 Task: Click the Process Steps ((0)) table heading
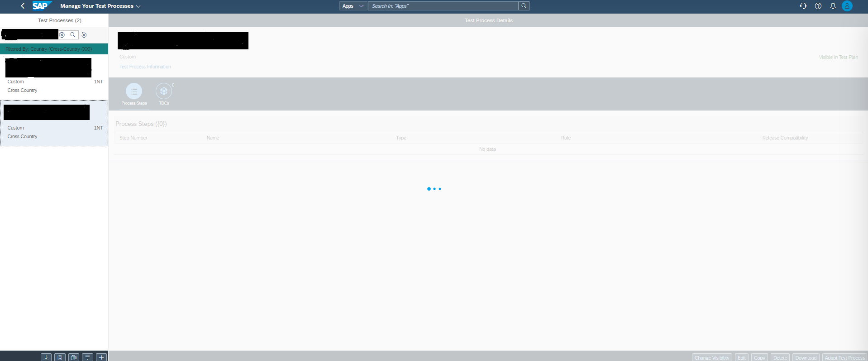pos(141,124)
